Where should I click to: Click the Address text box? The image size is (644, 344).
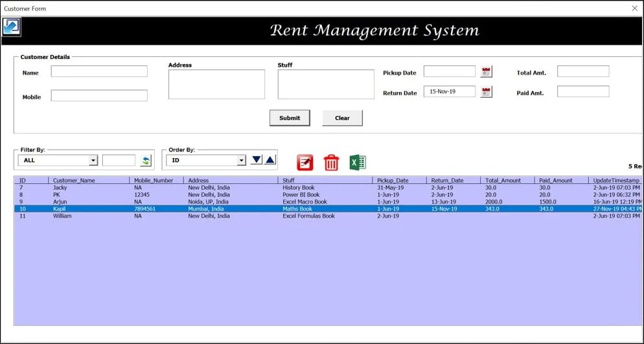tap(216, 84)
